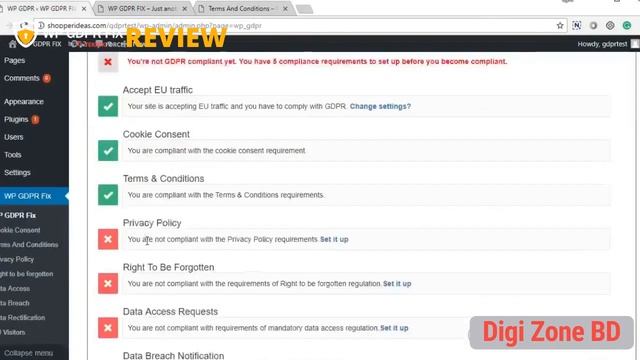Close the Terms And Conditions tab
The height and width of the screenshot is (360, 640).
click(x=285, y=9)
